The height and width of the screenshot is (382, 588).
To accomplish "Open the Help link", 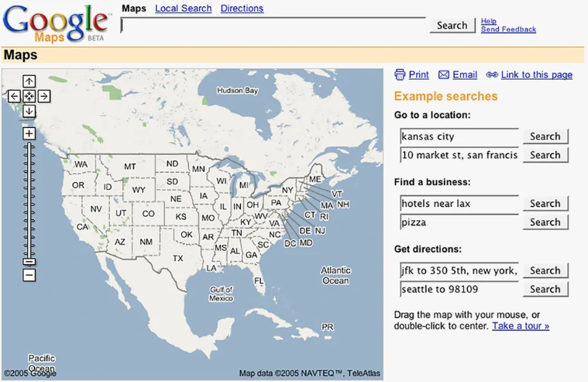I will [x=489, y=21].
